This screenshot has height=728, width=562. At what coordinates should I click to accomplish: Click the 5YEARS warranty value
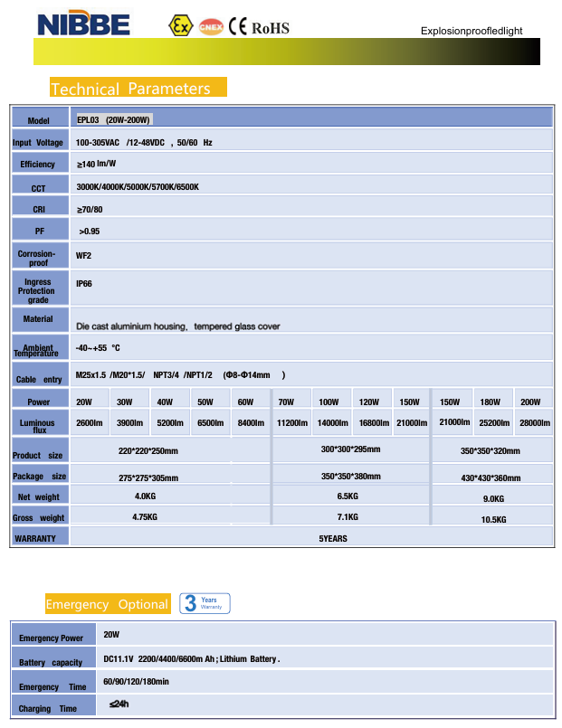tap(333, 539)
